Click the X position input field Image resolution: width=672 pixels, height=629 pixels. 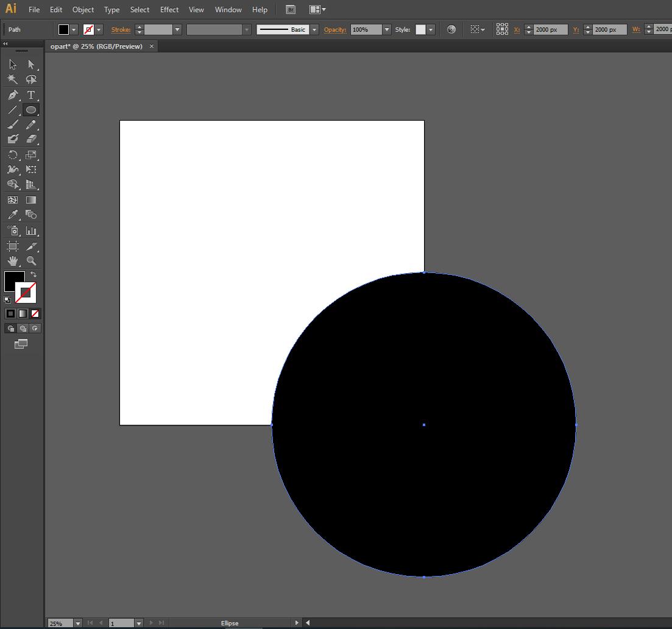[550, 30]
